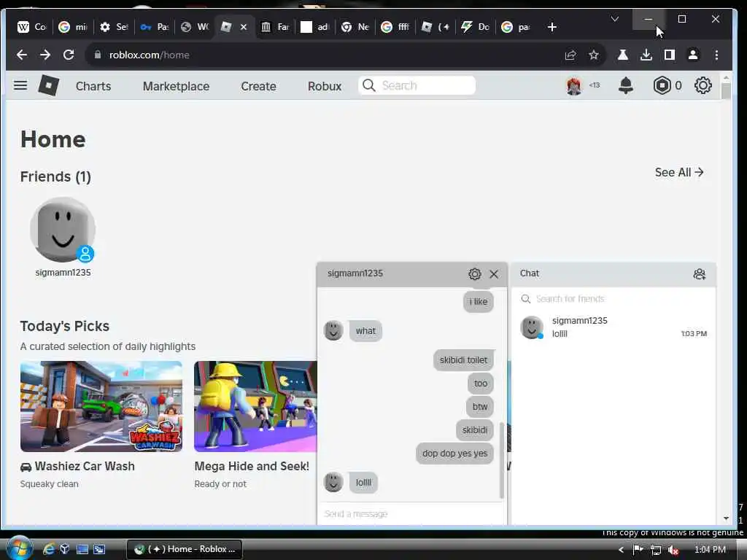Screen dimensions: 747x560
Task: Expand the tab search dropdown
Action: pyautogui.click(x=614, y=19)
